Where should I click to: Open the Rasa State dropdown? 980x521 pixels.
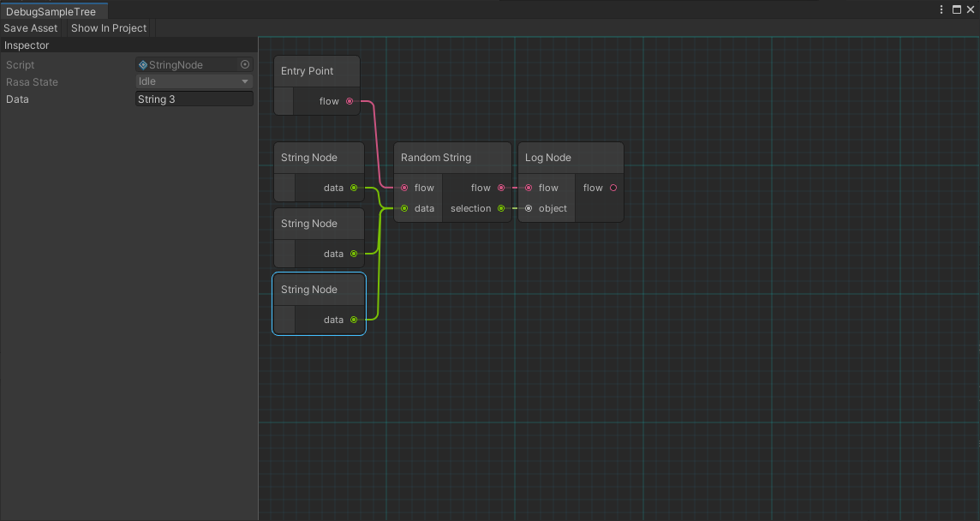point(194,81)
